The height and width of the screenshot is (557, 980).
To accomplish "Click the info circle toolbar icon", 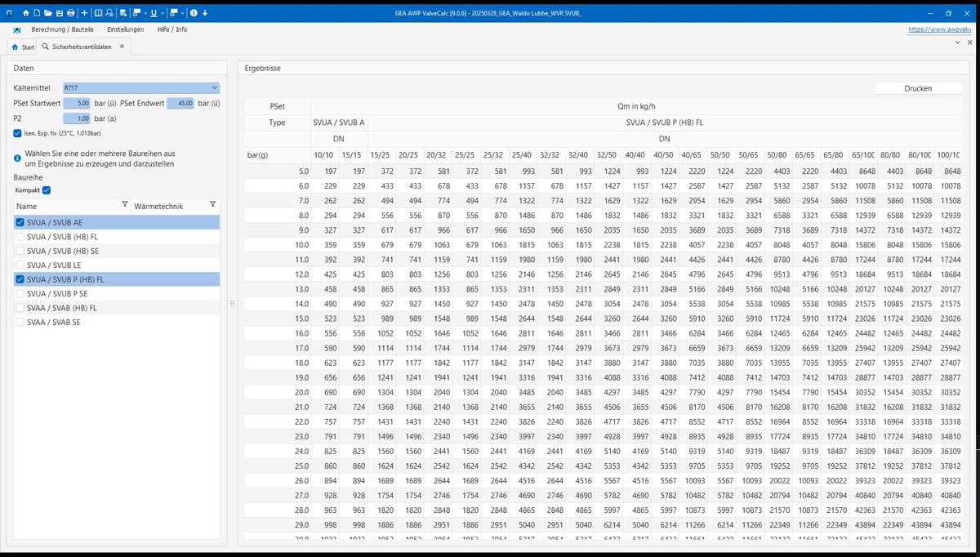I will click(x=194, y=13).
